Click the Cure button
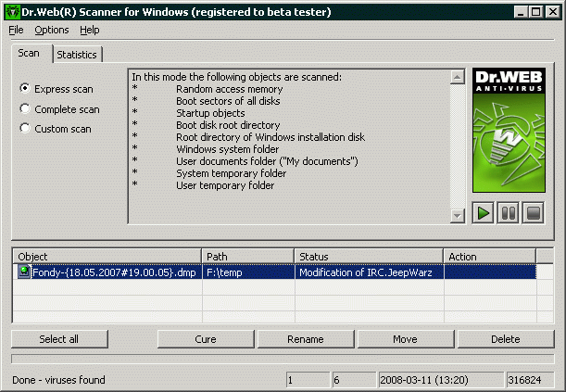Viewport: 566px width, 392px height. (x=206, y=339)
